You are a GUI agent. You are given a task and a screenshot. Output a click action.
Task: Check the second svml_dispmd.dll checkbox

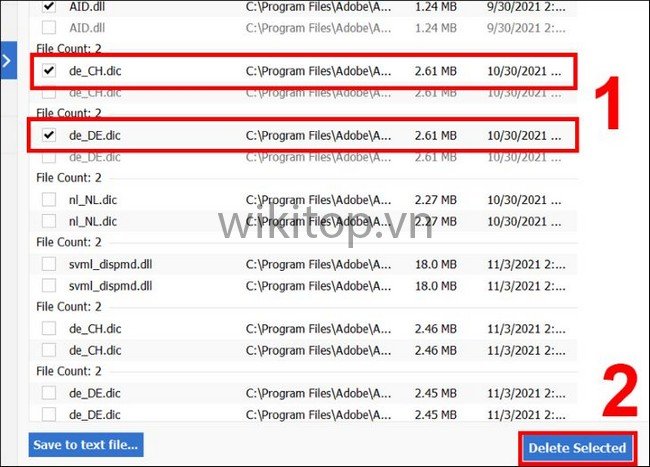click(x=49, y=286)
